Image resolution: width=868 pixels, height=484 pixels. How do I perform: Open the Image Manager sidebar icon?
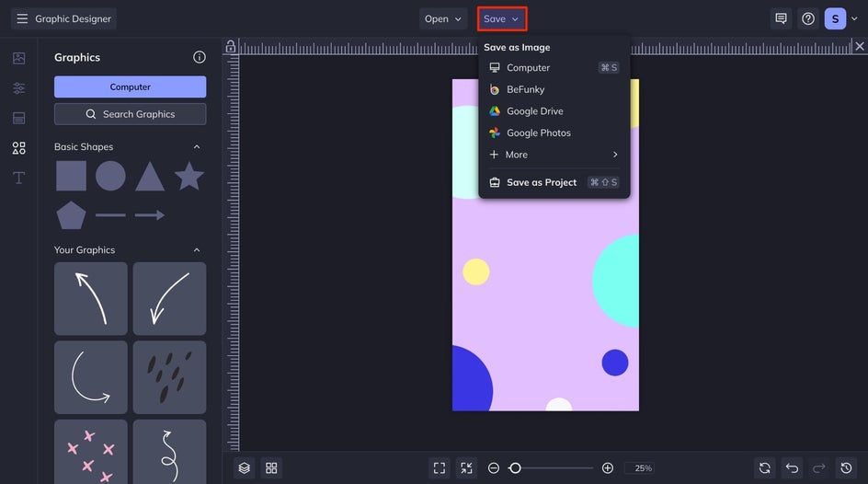(x=18, y=58)
